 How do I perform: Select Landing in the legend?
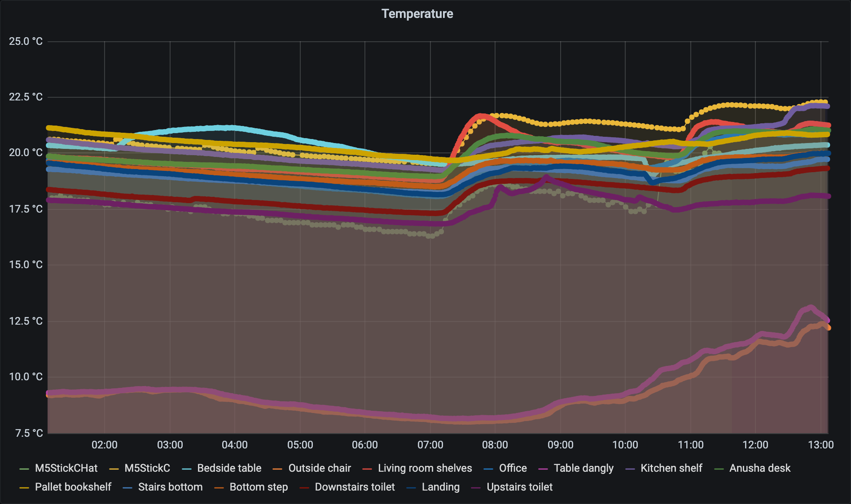tap(440, 487)
